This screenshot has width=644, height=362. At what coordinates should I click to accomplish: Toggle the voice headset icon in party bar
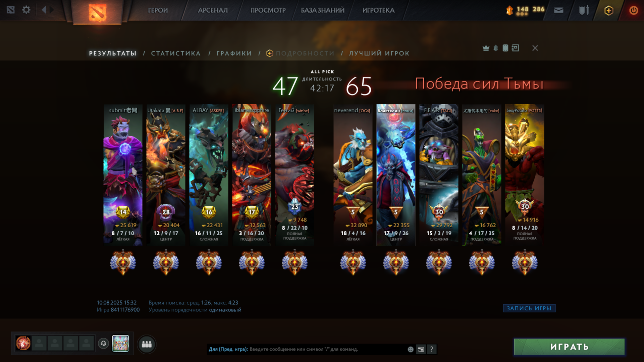[103, 344]
